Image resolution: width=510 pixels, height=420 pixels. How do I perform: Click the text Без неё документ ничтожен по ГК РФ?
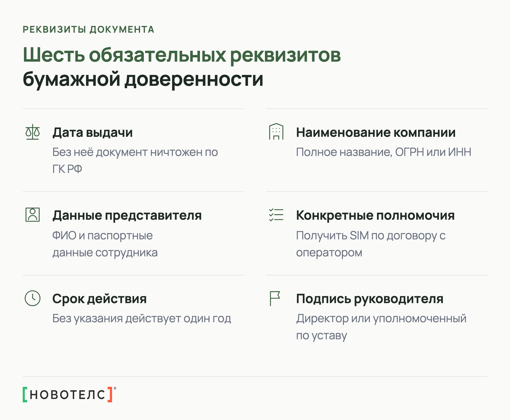(x=135, y=160)
